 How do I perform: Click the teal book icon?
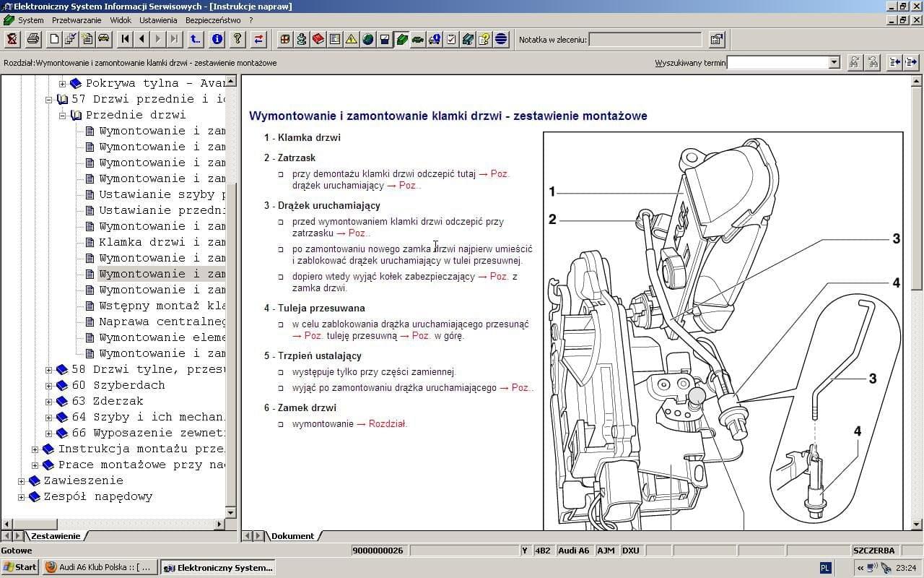click(468, 39)
